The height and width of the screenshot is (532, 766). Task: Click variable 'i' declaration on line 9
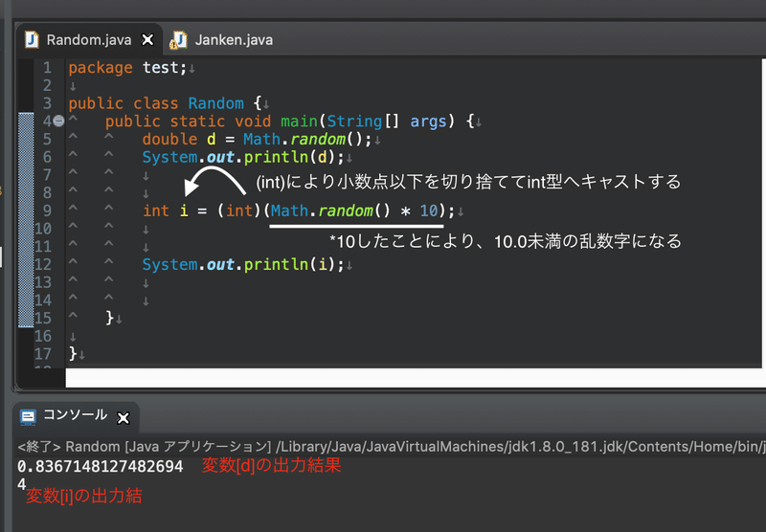pyautogui.click(x=184, y=211)
